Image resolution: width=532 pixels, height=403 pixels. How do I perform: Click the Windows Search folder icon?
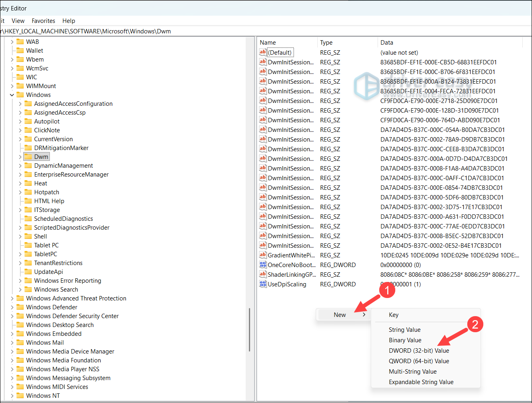coord(28,289)
